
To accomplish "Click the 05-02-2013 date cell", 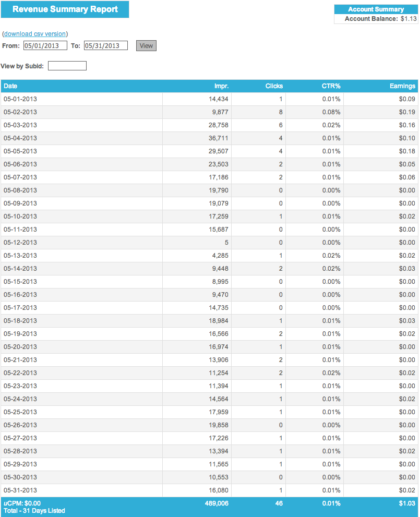I will pyautogui.click(x=20, y=112).
